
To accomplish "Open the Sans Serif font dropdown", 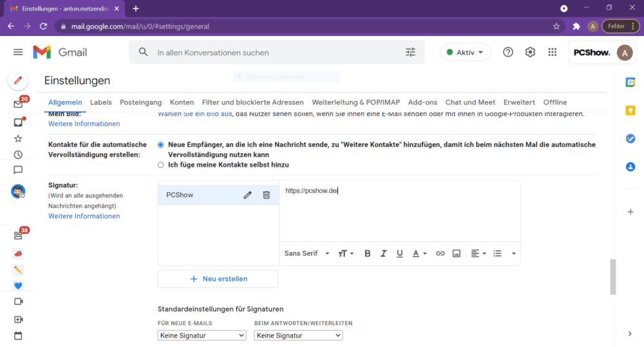I will click(307, 254).
